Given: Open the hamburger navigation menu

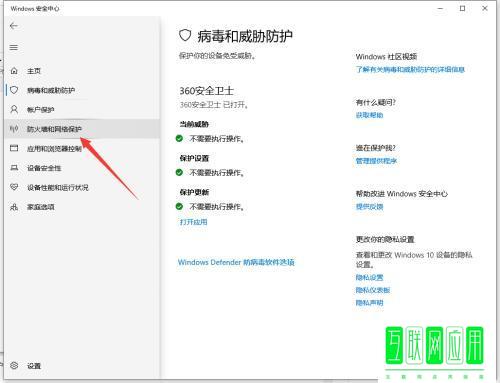Looking at the screenshot, I should click(14, 48).
